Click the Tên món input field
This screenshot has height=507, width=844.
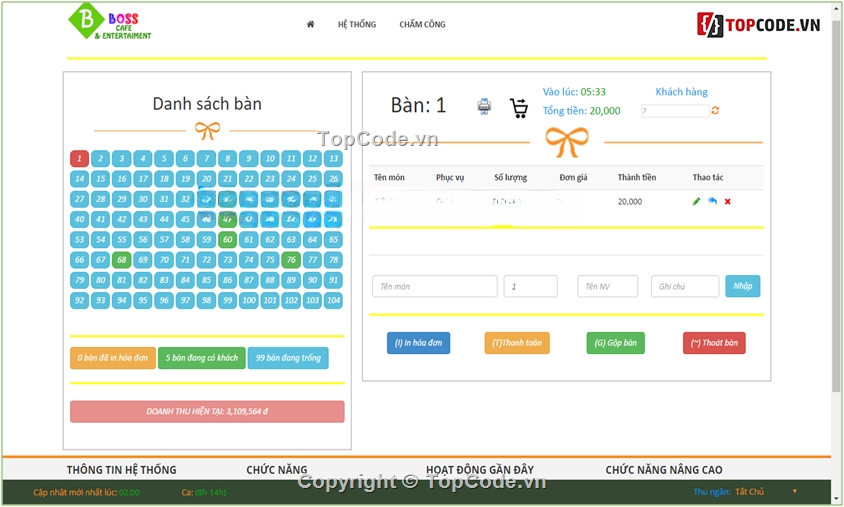[434, 286]
